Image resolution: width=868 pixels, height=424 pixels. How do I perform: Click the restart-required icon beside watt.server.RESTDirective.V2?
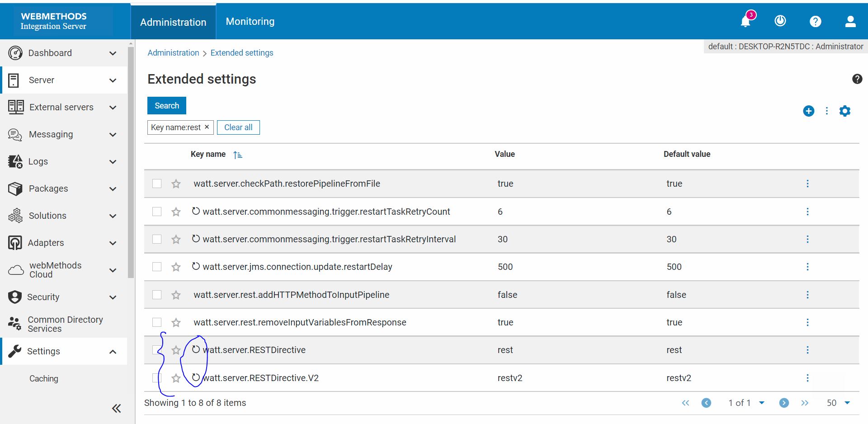pos(196,378)
